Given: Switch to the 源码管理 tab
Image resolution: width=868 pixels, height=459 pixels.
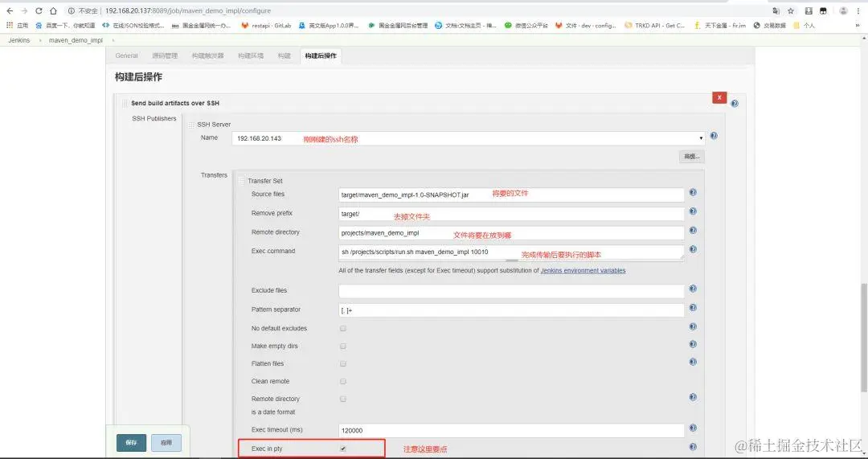Looking at the screenshot, I should click(x=165, y=56).
